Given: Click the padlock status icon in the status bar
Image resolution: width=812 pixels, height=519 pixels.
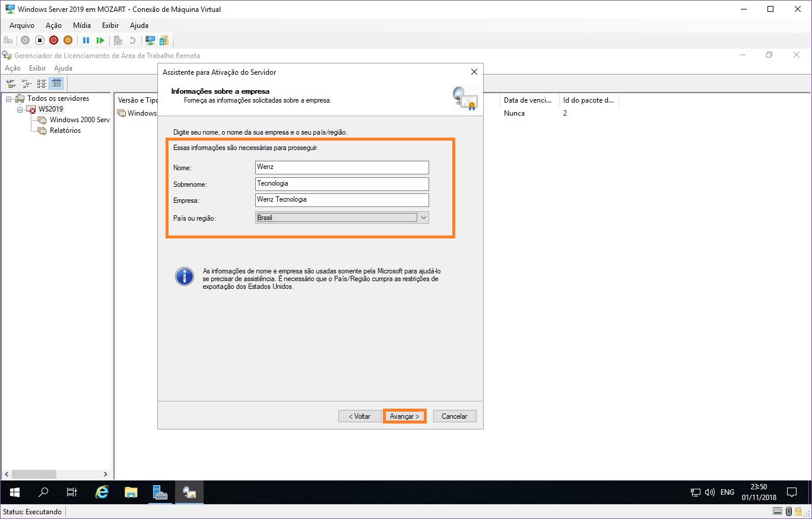Looking at the screenshot, I should tap(798, 511).
